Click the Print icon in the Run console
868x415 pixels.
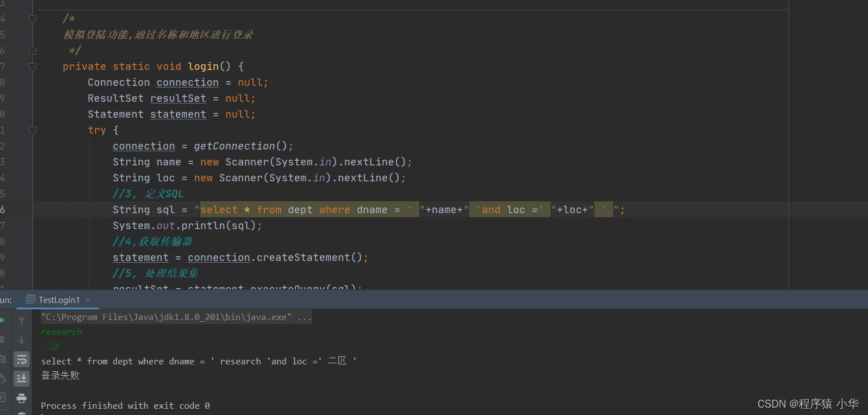pyautogui.click(x=22, y=398)
